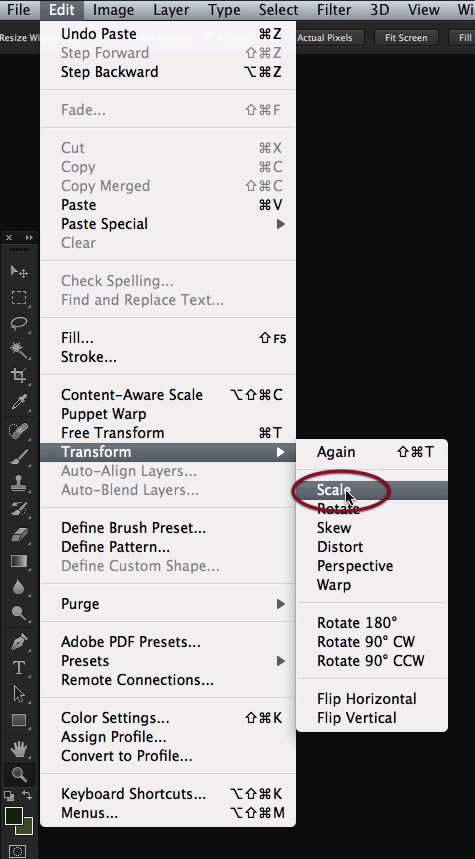Select the Clone Stamp tool

[19, 484]
